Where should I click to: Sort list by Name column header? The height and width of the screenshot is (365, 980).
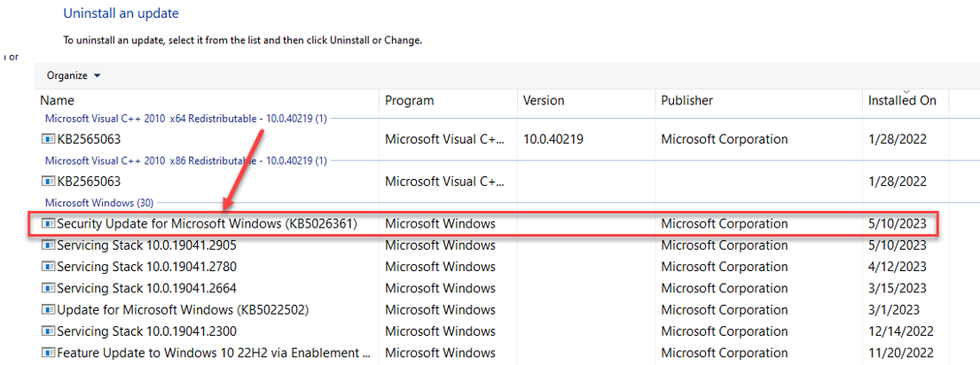58,100
